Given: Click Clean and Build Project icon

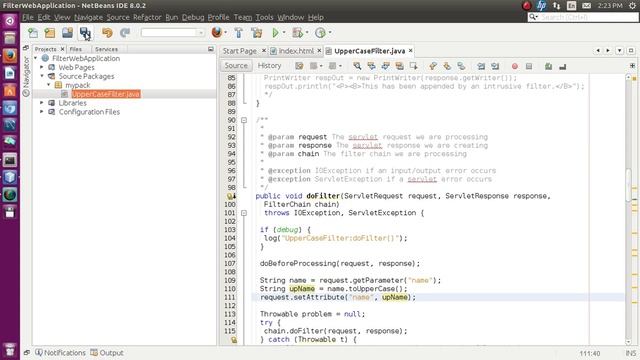Looking at the screenshot, I should [x=257, y=33].
